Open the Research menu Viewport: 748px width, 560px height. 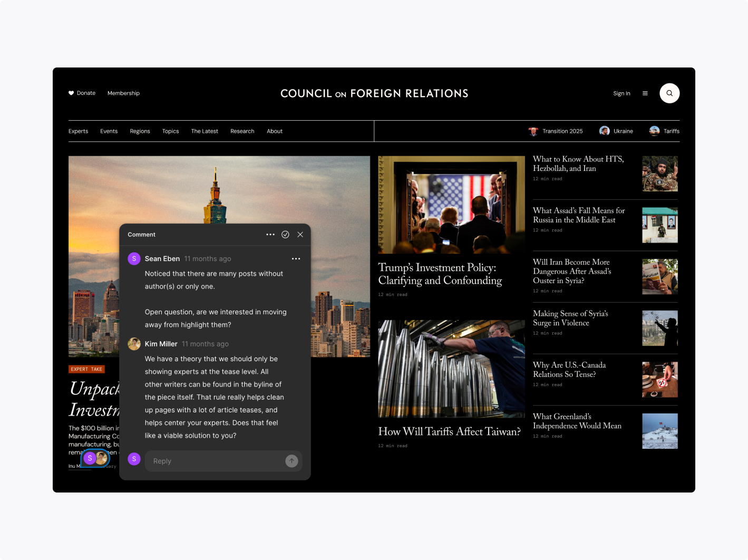242,131
